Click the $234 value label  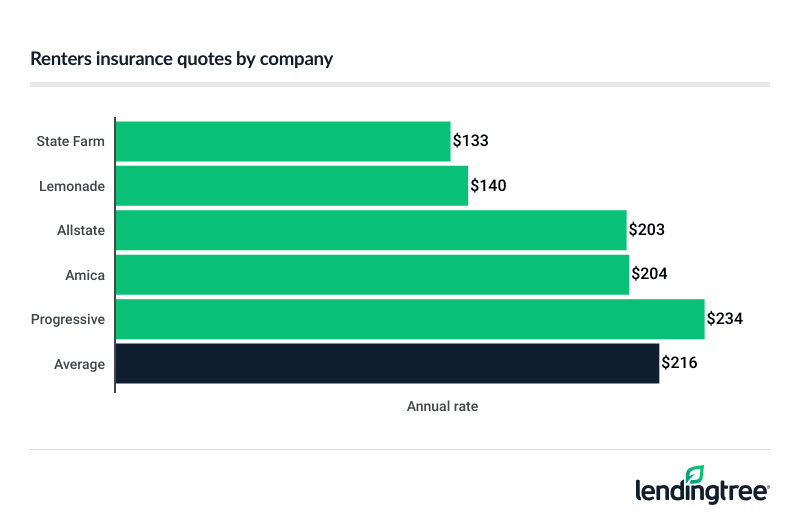pyautogui.click(x=724, y=319)
